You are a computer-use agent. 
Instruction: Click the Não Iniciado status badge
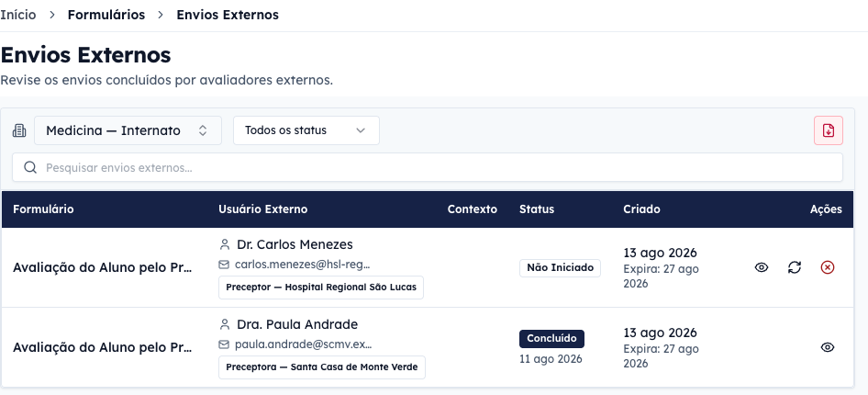coord(560,268)
